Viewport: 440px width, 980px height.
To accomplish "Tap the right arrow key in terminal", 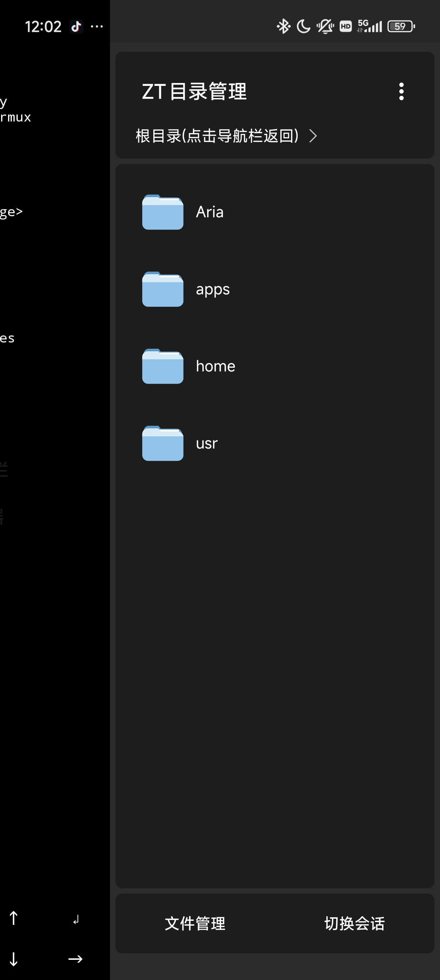I will click(x=75, y=959).
